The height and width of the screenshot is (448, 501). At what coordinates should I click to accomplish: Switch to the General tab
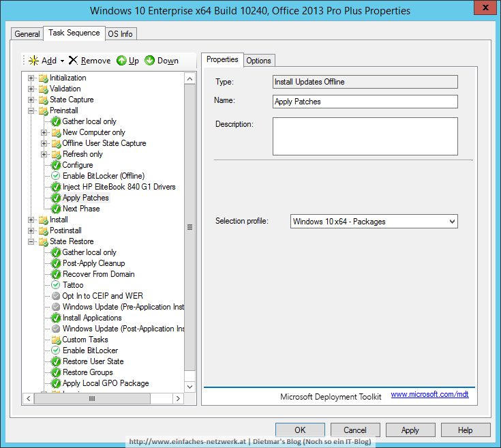point(27,34)
